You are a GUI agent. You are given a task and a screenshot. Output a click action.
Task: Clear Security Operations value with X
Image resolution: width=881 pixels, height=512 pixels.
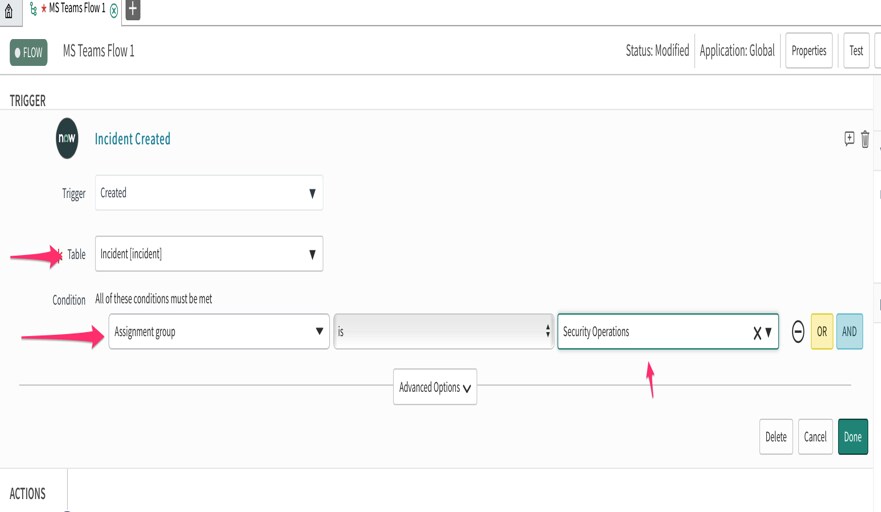coord(757,332)
